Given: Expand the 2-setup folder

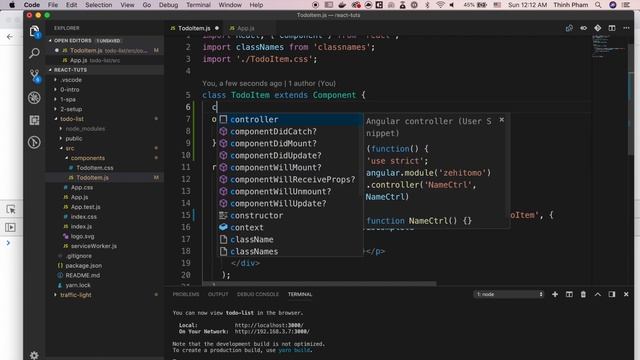Looking at the screenshot, I should tap(71, 109).
